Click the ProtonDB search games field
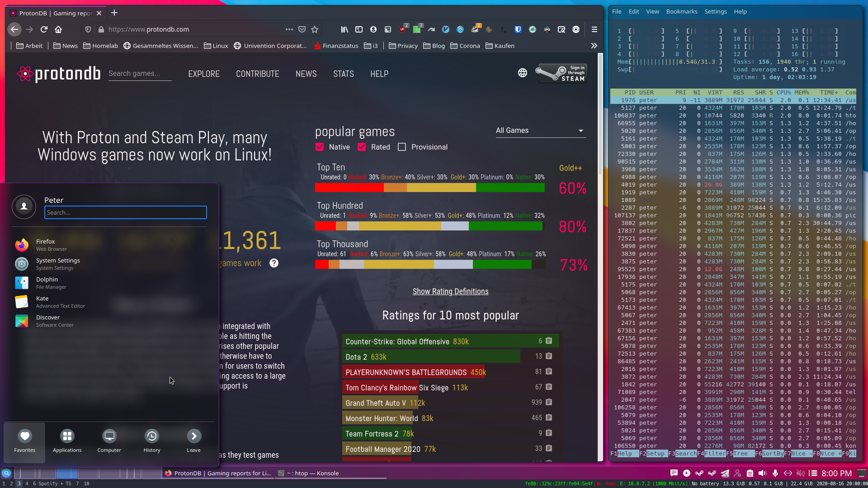The image size is (868, 488). (x=140, y=74)
